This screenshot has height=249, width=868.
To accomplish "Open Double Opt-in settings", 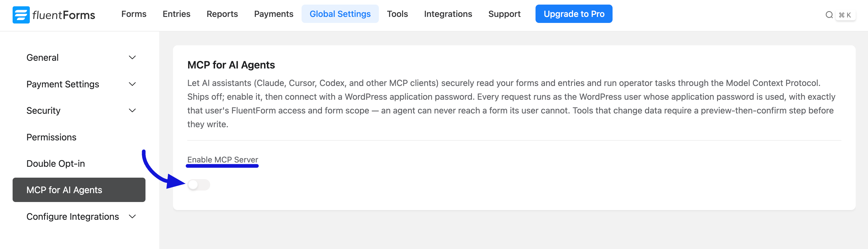I will click(x=79, y=163).
